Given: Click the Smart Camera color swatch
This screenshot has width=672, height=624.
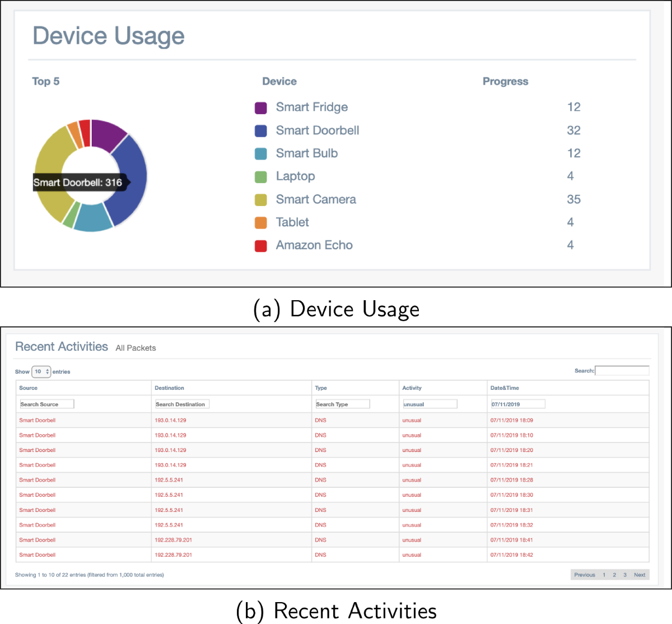Looking at the screenshot, I should [260, 199].
